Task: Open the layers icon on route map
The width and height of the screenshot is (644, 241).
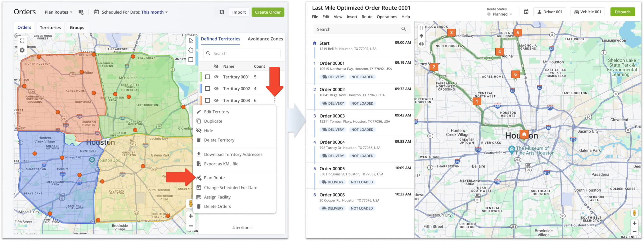Action: click(x=421, y=36)
